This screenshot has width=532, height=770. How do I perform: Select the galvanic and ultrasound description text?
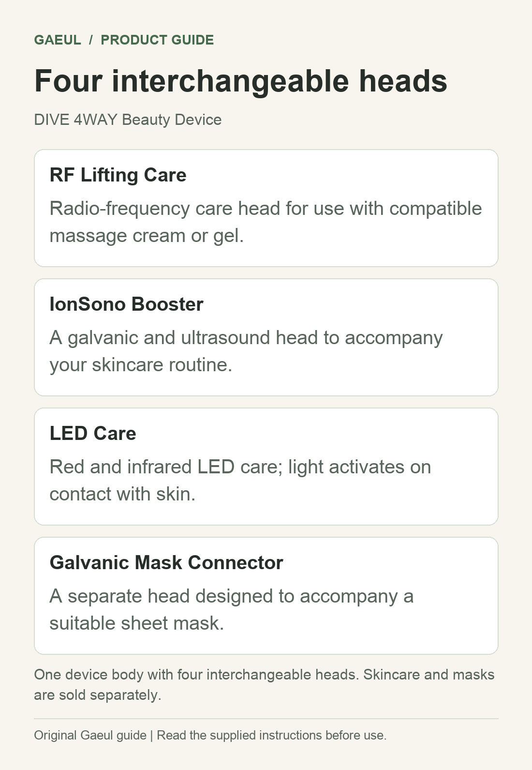[246, 351]
